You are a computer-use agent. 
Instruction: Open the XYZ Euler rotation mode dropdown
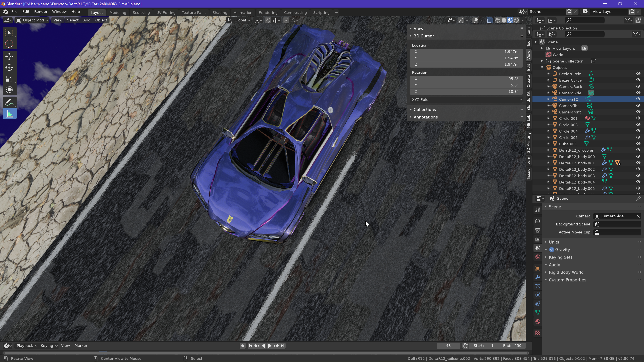[x=466, y=99]
